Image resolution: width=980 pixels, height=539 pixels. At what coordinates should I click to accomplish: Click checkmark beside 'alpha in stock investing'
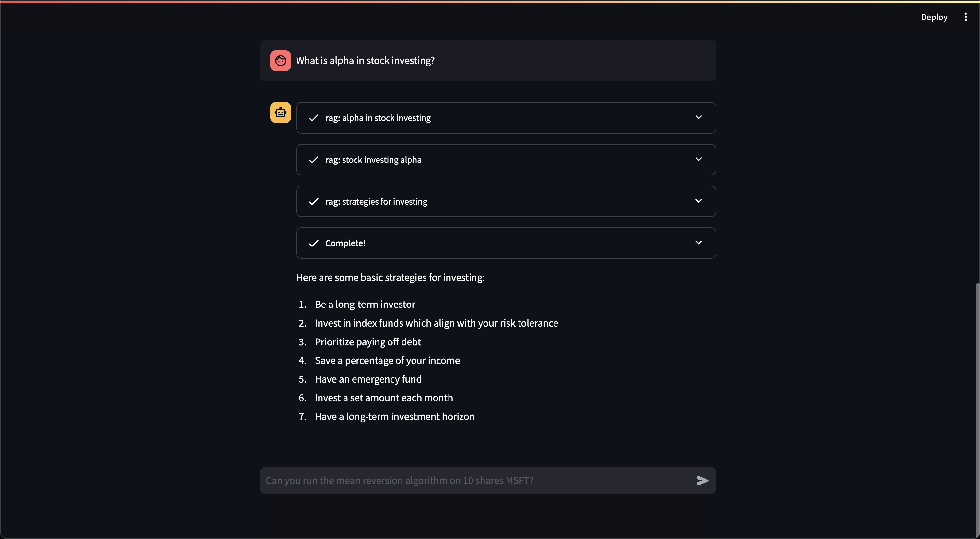[x=313, y=118]
